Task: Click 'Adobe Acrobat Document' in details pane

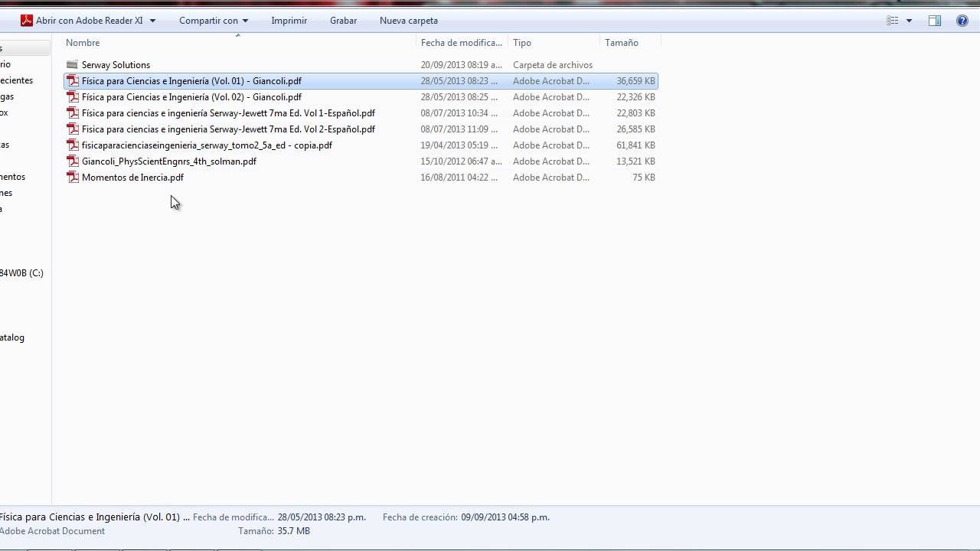Action: (x=52, y=531)
